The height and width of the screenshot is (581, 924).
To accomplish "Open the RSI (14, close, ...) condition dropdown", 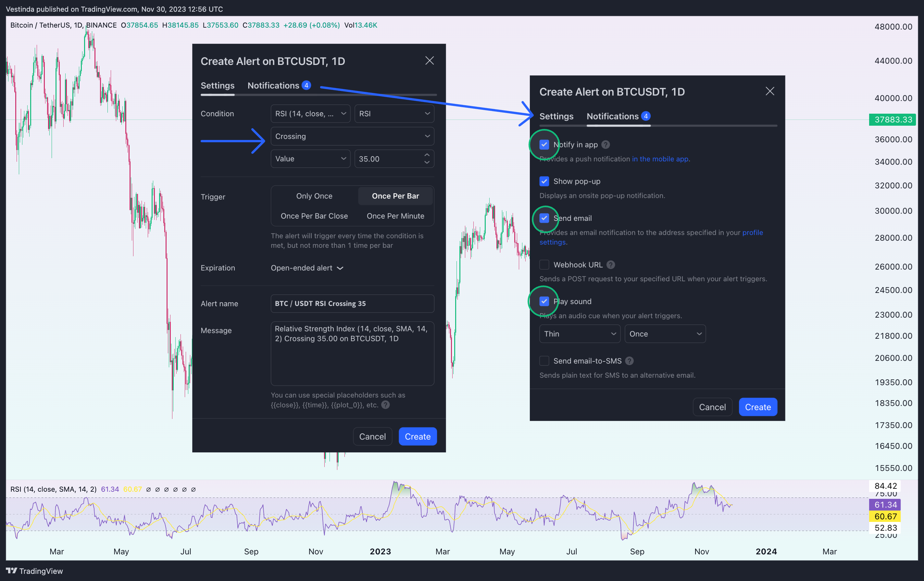I will pyautogui.click(x=310, y=114).
